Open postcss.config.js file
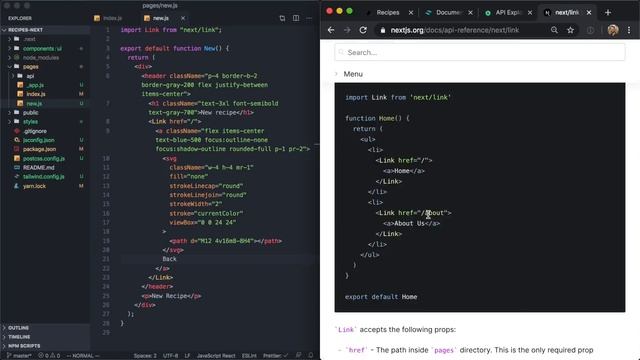This screenshot has height=360, width=640. 44,158
